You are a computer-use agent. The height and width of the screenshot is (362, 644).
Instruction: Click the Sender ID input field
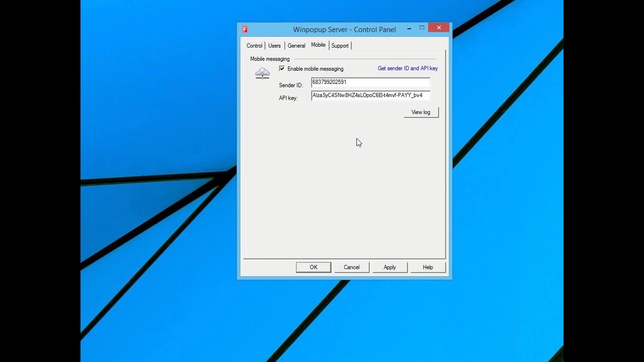coord(371,82)
